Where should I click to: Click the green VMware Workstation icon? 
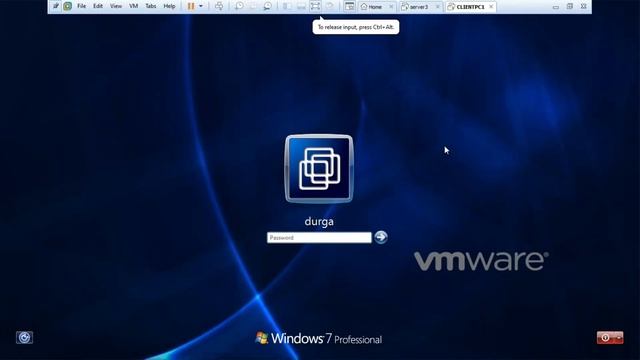click(67, 6)
